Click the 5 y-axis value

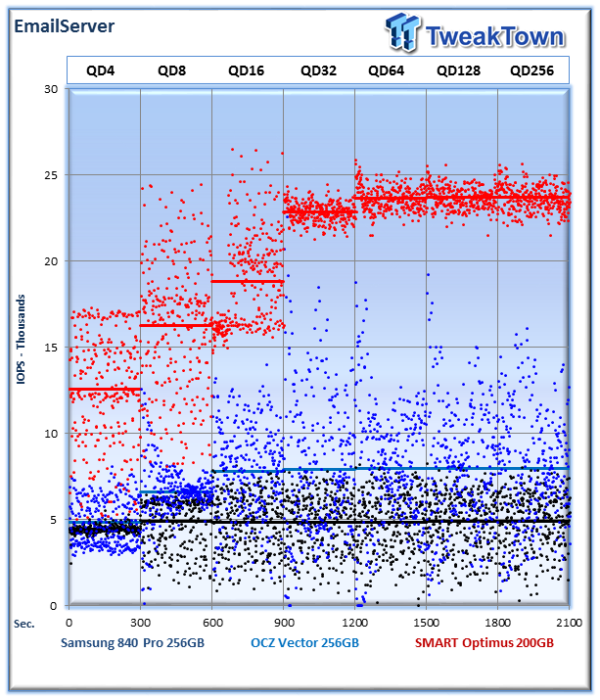click(x=54, y=520)
